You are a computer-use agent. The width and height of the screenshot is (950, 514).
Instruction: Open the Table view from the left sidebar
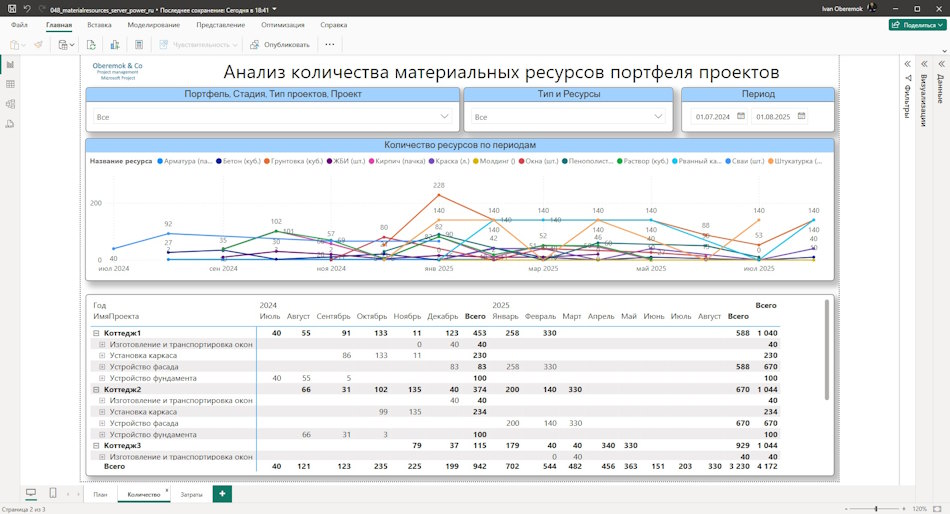[x=10, y=84]
